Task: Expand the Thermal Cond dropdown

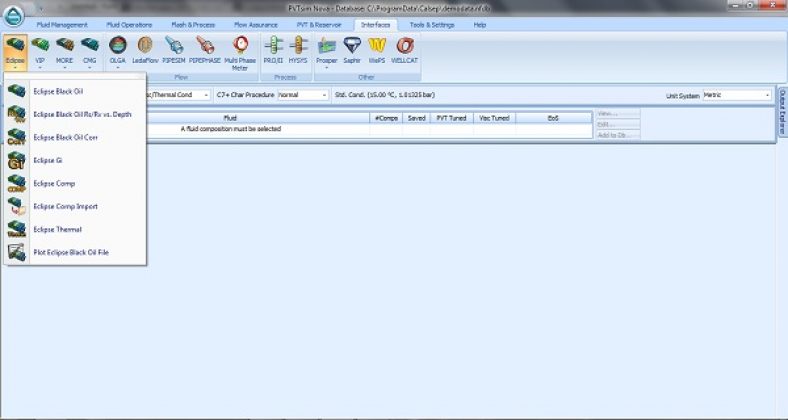Action: tap(206, 95)
